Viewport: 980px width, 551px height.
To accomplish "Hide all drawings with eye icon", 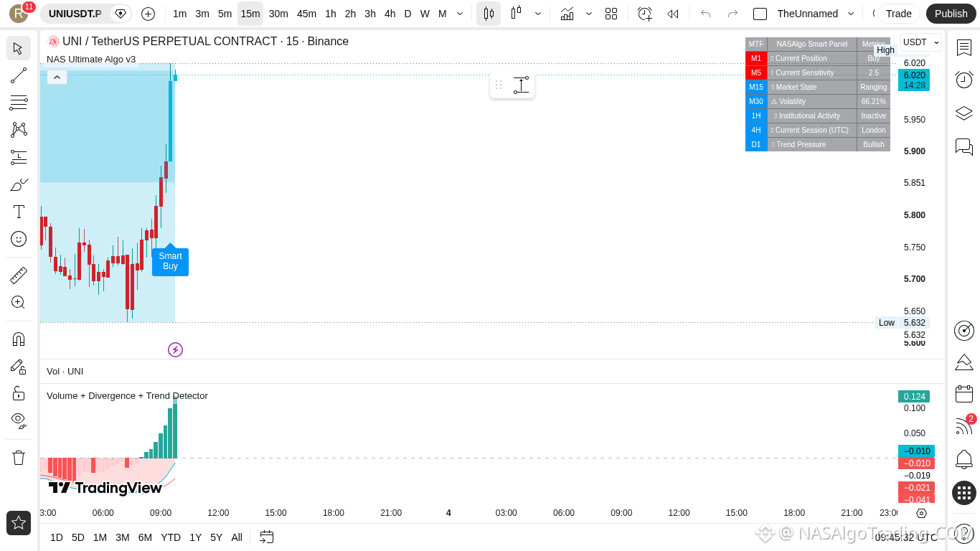I will click(x=19, y=420).
